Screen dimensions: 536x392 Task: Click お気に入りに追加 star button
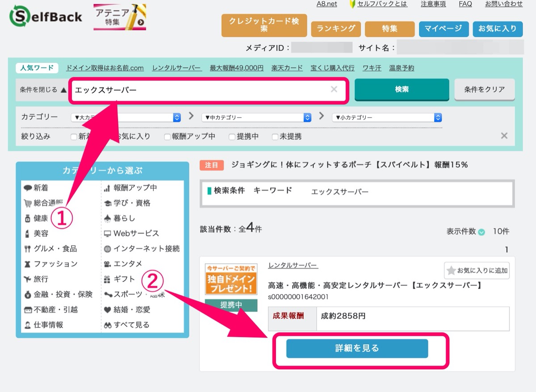click(x=477, y=271)
